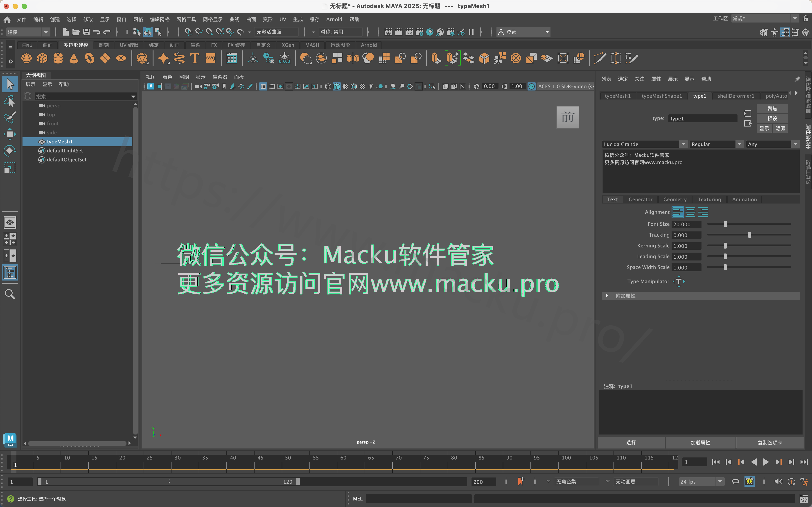Viewport: 812px width, 507px height.
Task: Open the 24 fps frame rate dropdown
Action: [701, 482]
